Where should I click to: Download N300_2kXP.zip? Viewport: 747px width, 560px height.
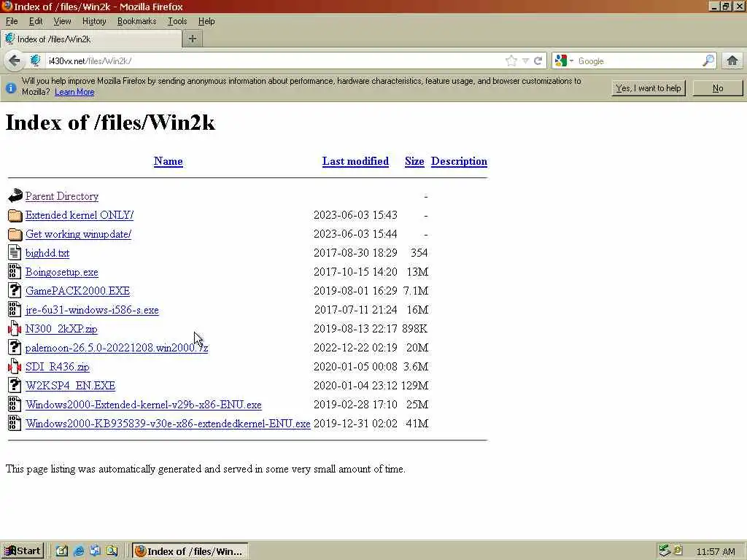[x=61, y=329]
